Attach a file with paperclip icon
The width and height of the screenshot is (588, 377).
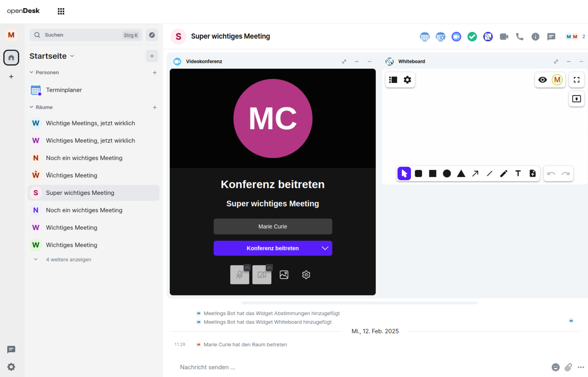point(568,367)
